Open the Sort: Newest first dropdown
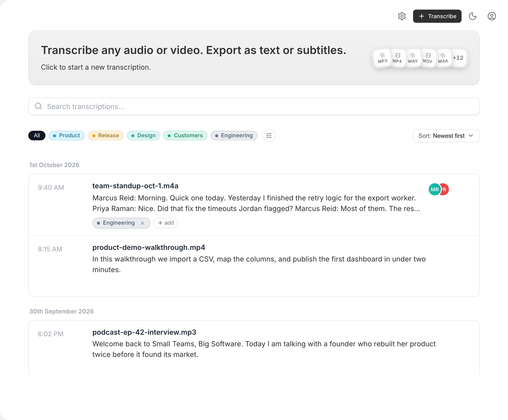Viewport: 508px width, 420px height. [446, 136]
